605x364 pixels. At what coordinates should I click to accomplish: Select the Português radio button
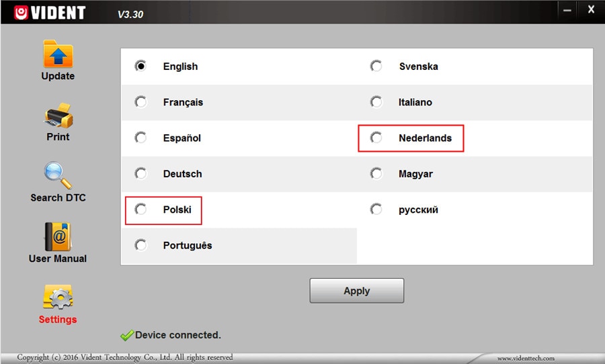(x=140, y=245)
